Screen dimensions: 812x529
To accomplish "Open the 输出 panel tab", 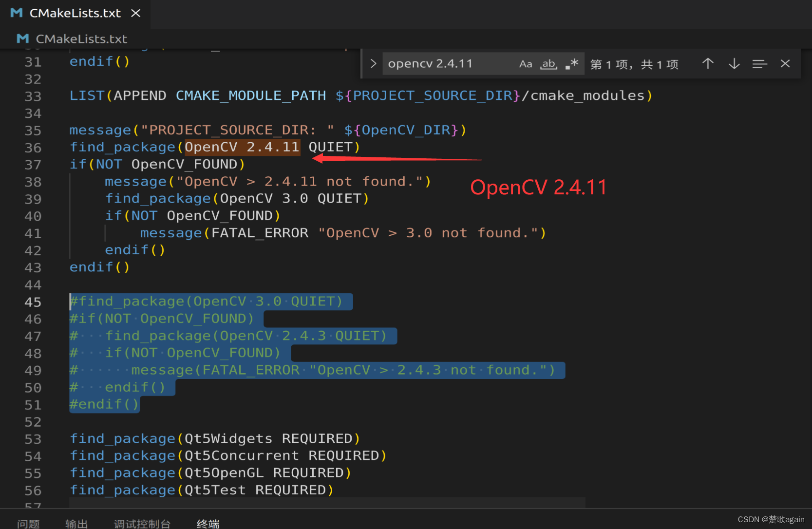I will 76,524.
